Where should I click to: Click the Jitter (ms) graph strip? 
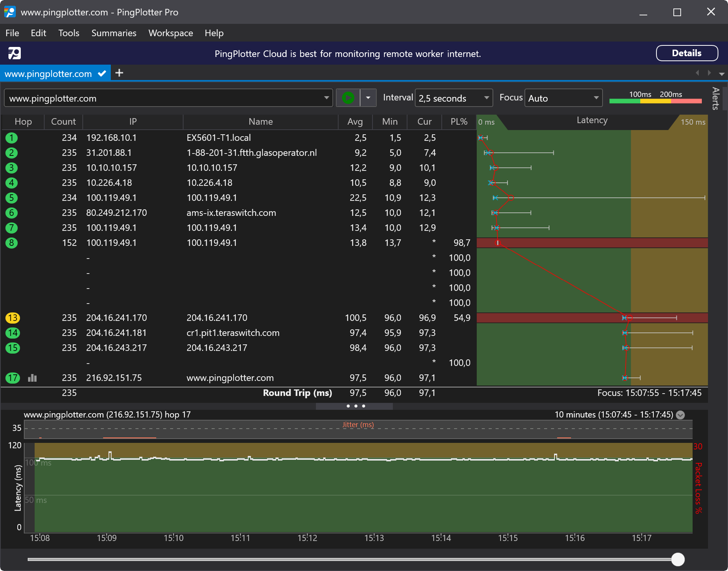(358, 429)
